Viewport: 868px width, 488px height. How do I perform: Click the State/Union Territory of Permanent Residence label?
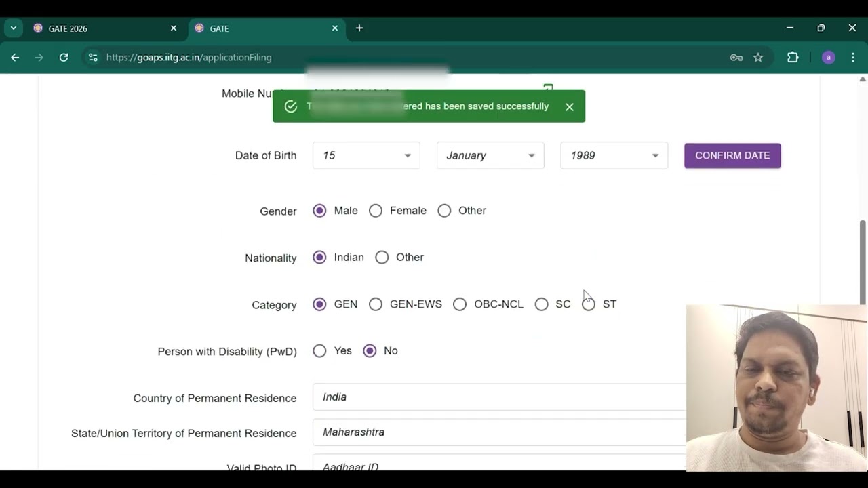click(x=184, y=434)
